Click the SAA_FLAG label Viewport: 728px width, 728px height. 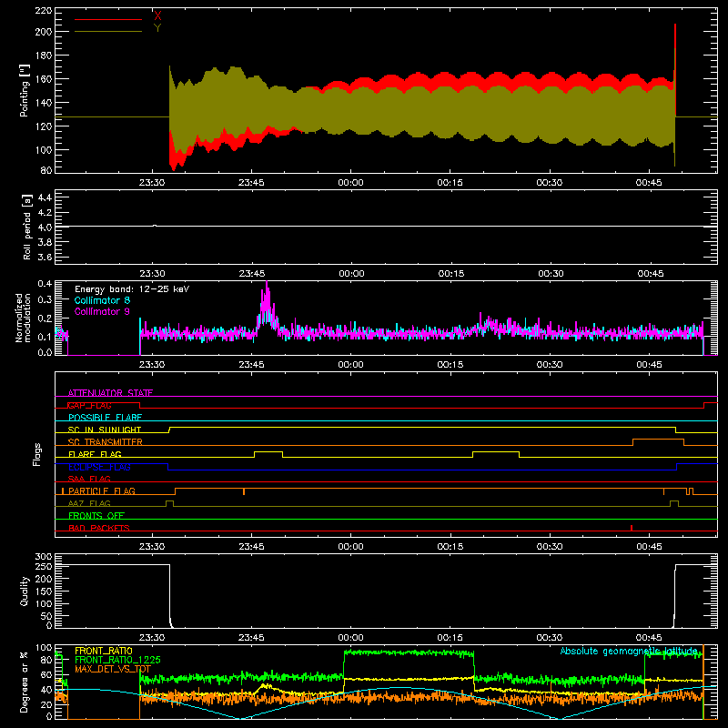click(x=89, y=479)
